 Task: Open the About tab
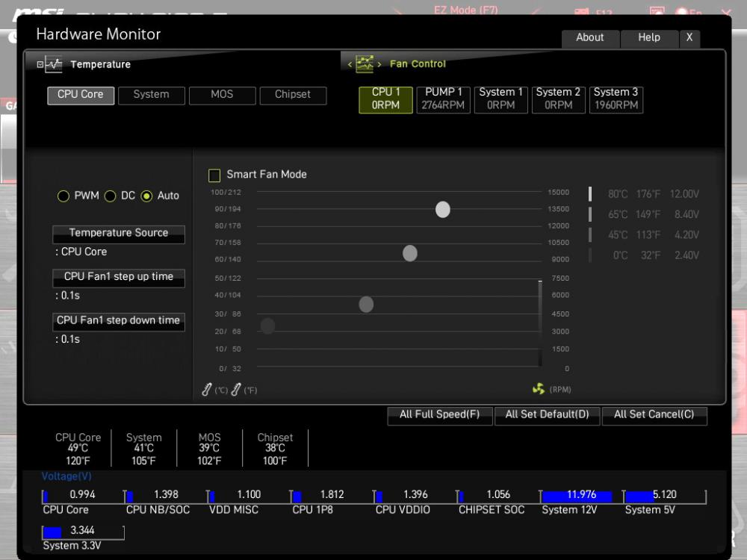590,38
